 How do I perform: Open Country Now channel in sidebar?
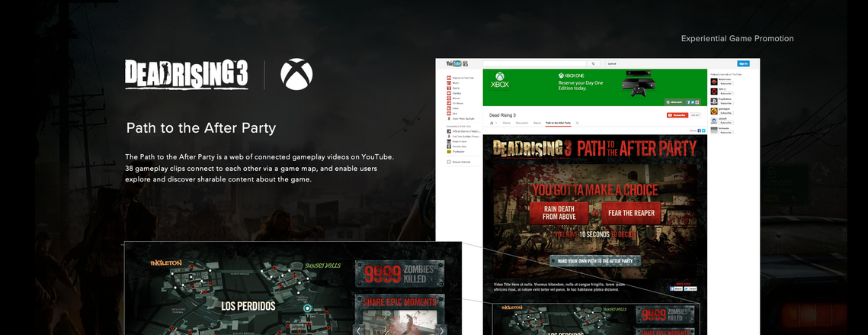click(x=456, y=147)
